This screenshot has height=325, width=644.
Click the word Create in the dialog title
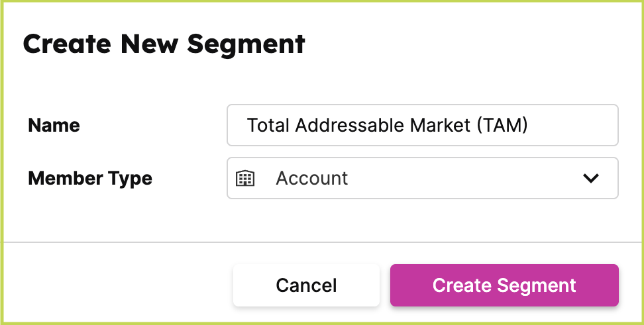point(68,44)
